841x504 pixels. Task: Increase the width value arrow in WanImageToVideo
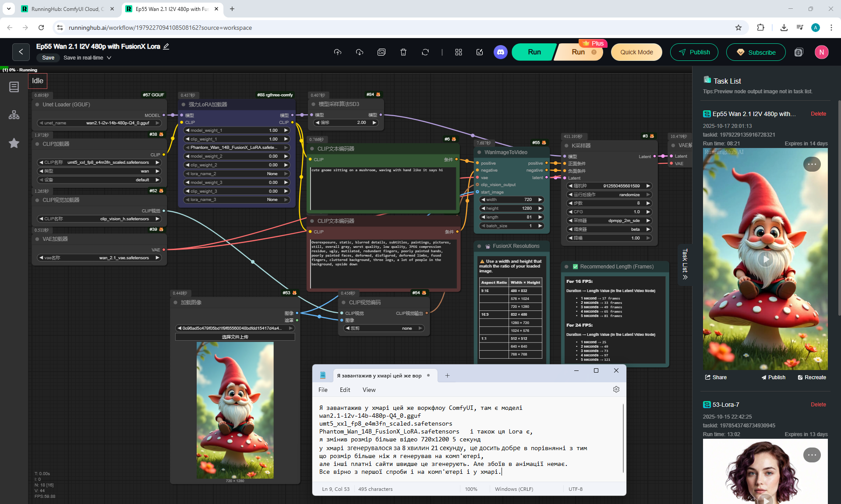540,200
